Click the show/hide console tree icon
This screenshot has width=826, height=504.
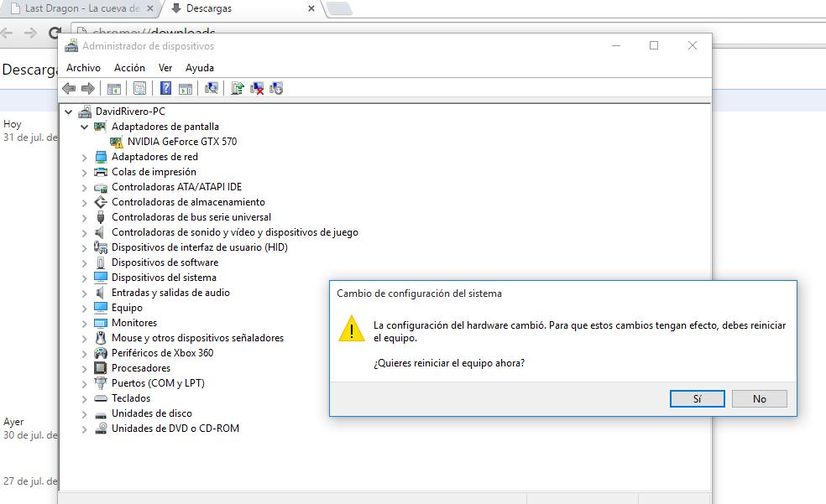pyautogui.click(x=114, y=88)
